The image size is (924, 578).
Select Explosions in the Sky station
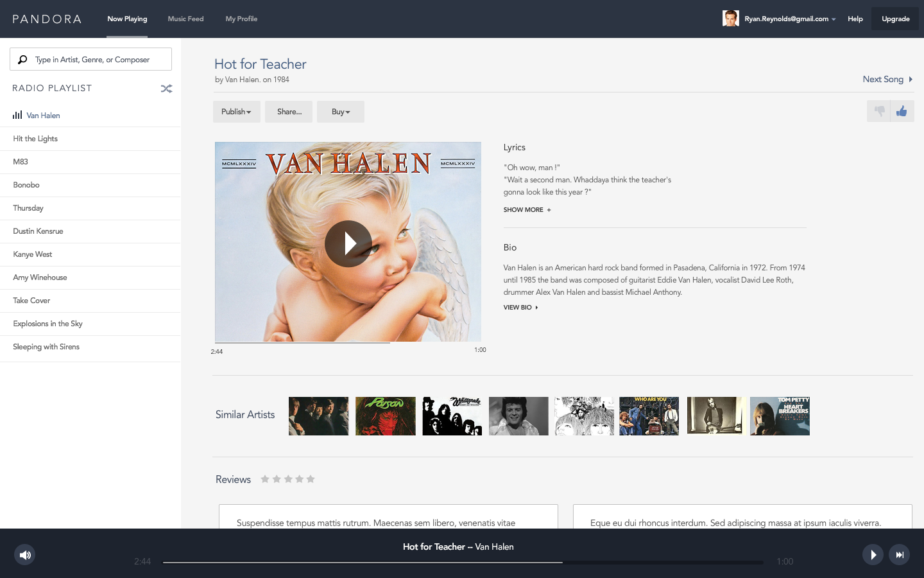click(x=90, y=324)
